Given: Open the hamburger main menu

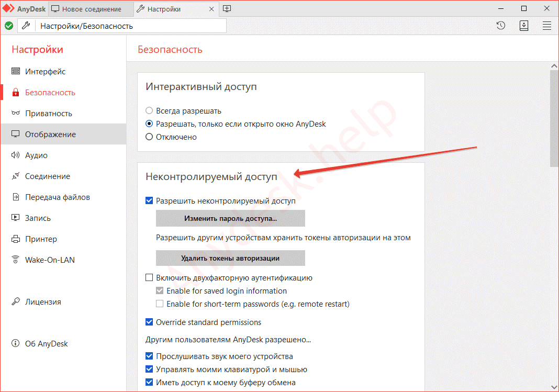Looking at the screenshot, I should [x=546, y=26].
